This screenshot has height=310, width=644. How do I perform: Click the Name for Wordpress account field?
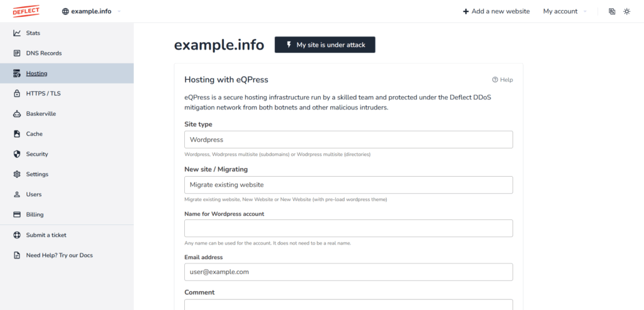(x=348, y=228)
